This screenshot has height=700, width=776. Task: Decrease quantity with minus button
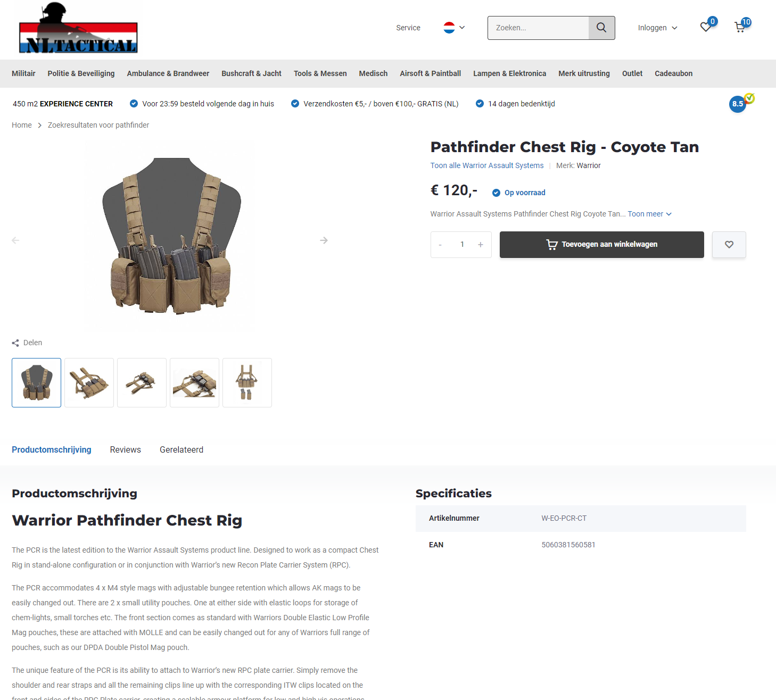click(x=440, y=245)
